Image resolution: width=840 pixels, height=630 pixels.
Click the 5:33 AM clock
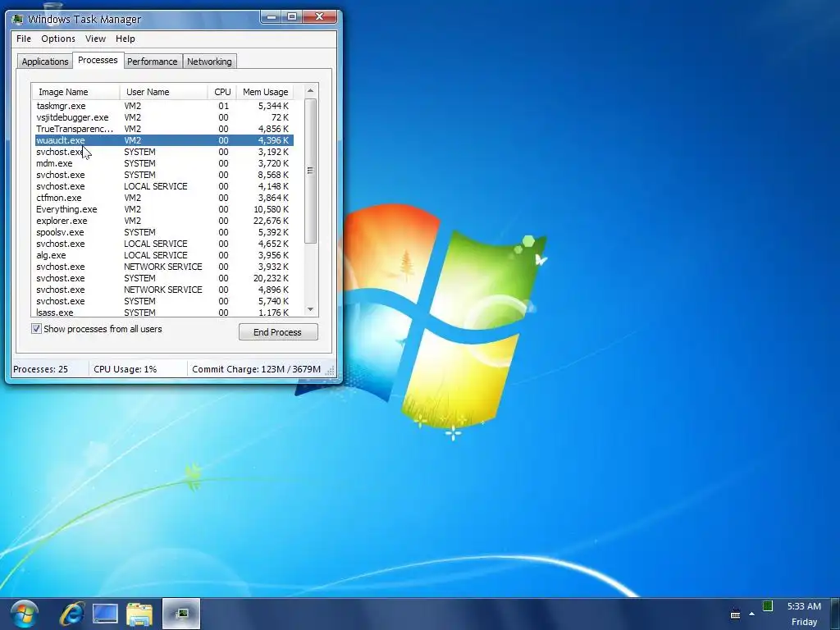[804, 606]
